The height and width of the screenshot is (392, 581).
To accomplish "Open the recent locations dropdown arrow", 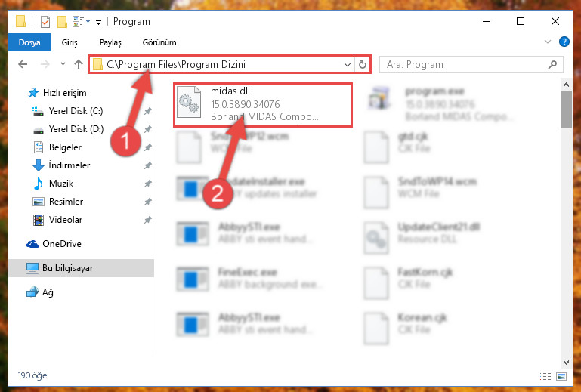I will pos(63,63).
